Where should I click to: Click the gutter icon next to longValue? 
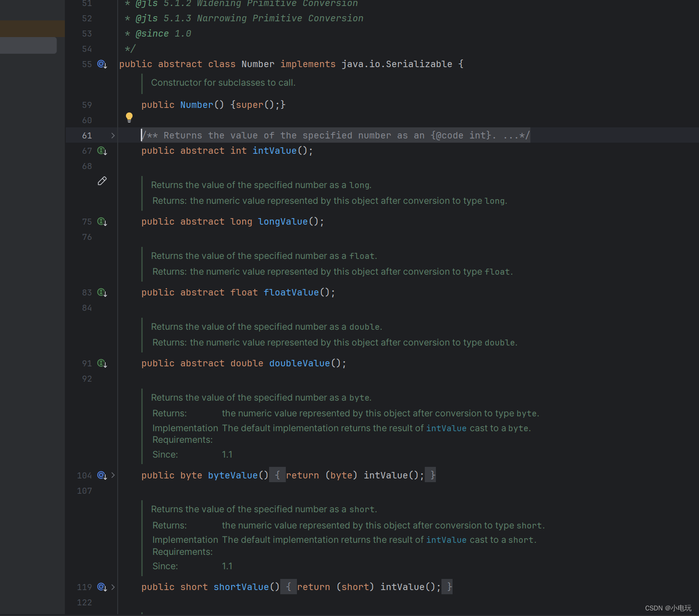click(102, 222)
